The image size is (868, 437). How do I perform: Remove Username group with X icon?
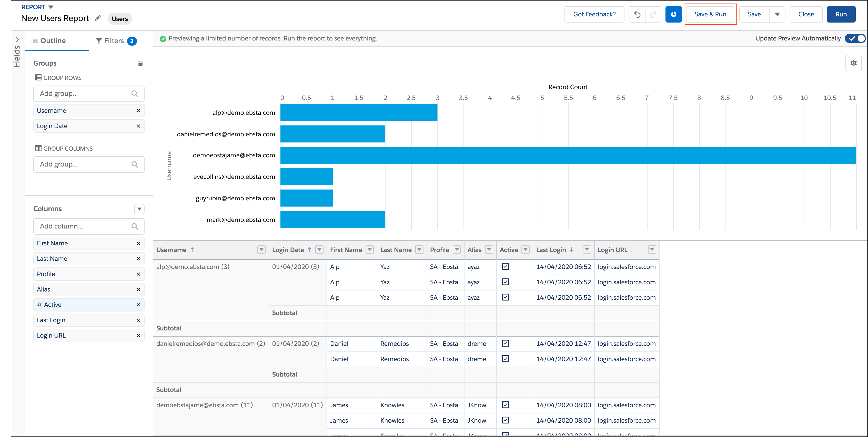pyautogui.click(x=138, y=111)
